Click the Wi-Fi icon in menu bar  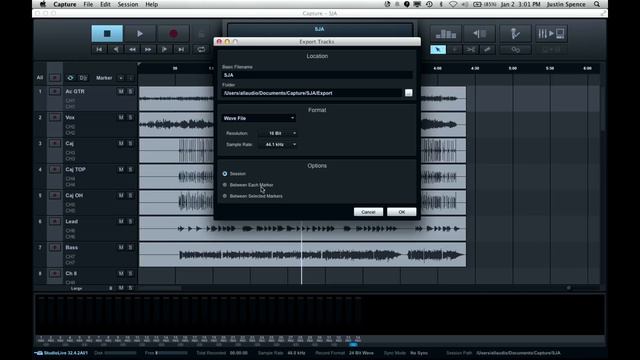[x=453, y=4]
